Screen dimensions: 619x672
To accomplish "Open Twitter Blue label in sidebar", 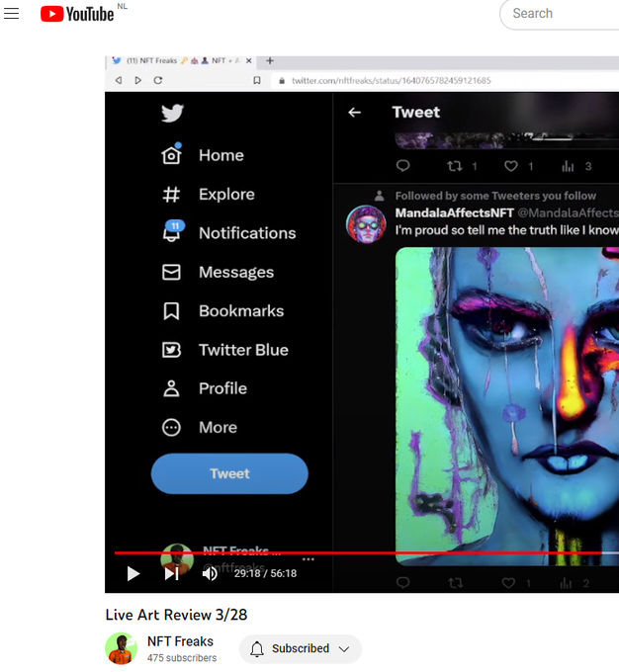I will click(x=243, y=350).
